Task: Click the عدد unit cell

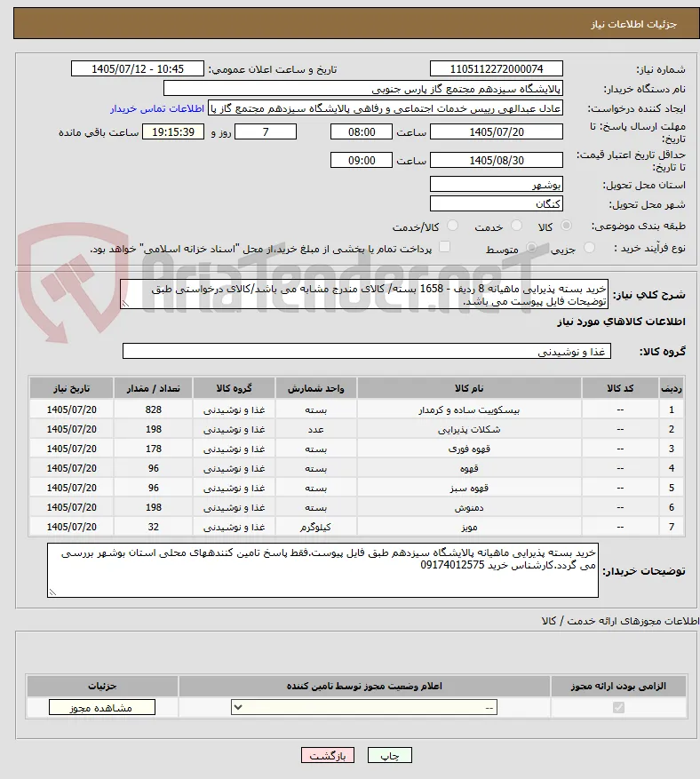Action: [x=315, y=430]
